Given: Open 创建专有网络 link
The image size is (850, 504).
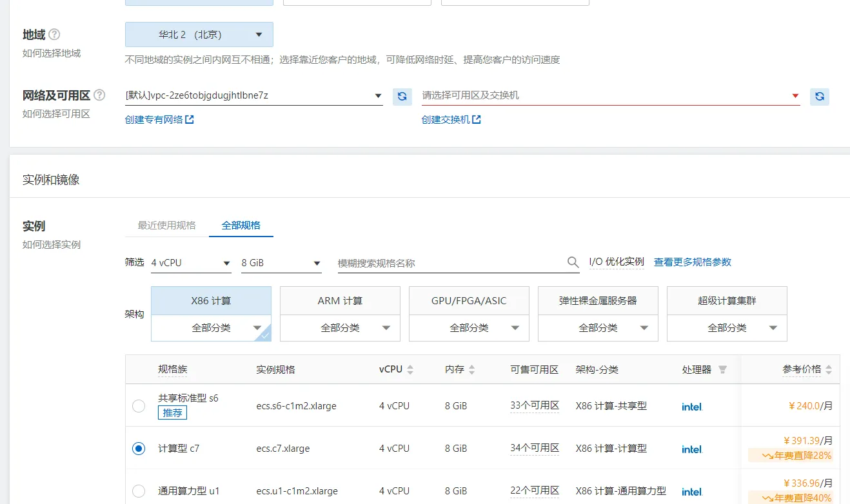Looking at the screenshot, I should click(159, 120).
